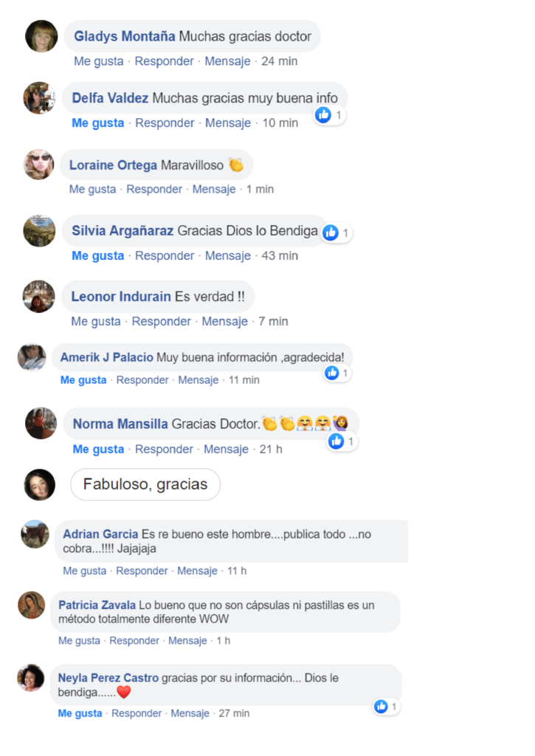Open Loraine Ortega's avatar
The height and width of the screenshot is (756, 535).
pyautogui.click(x=39, y=165)
